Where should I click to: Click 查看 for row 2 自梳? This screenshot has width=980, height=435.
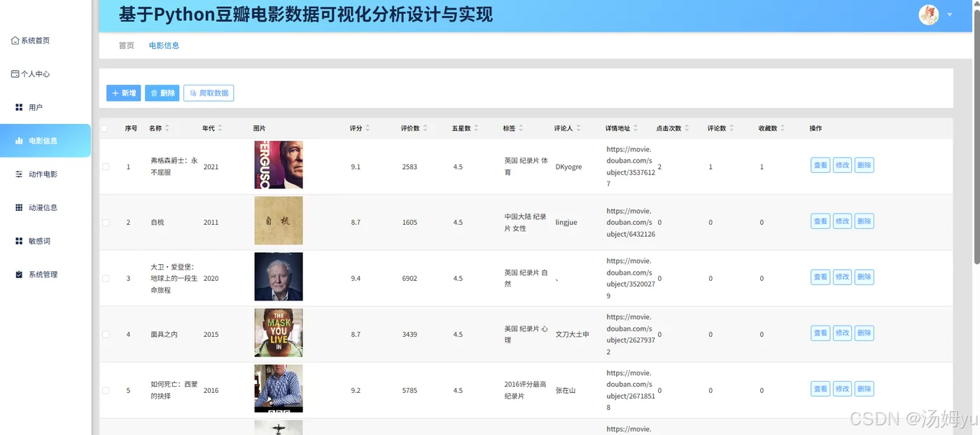[820, 221]
